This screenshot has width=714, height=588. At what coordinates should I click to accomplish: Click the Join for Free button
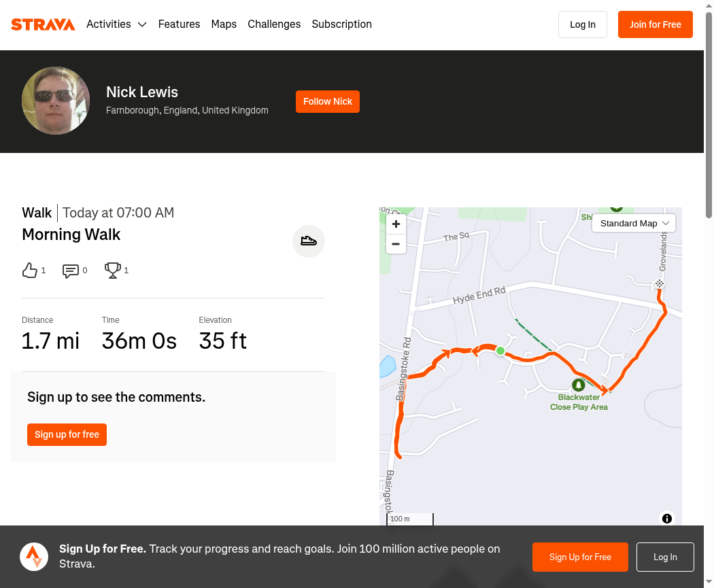656,24
